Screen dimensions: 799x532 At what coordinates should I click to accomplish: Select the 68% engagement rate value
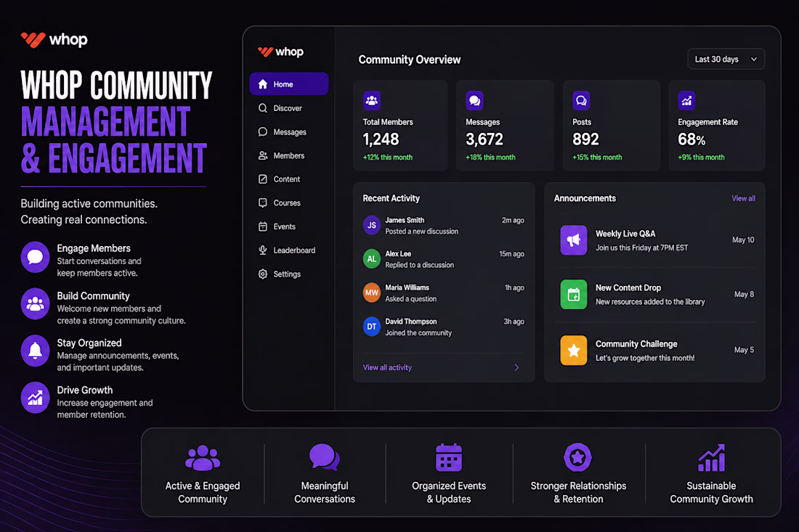tap(691, 139)
